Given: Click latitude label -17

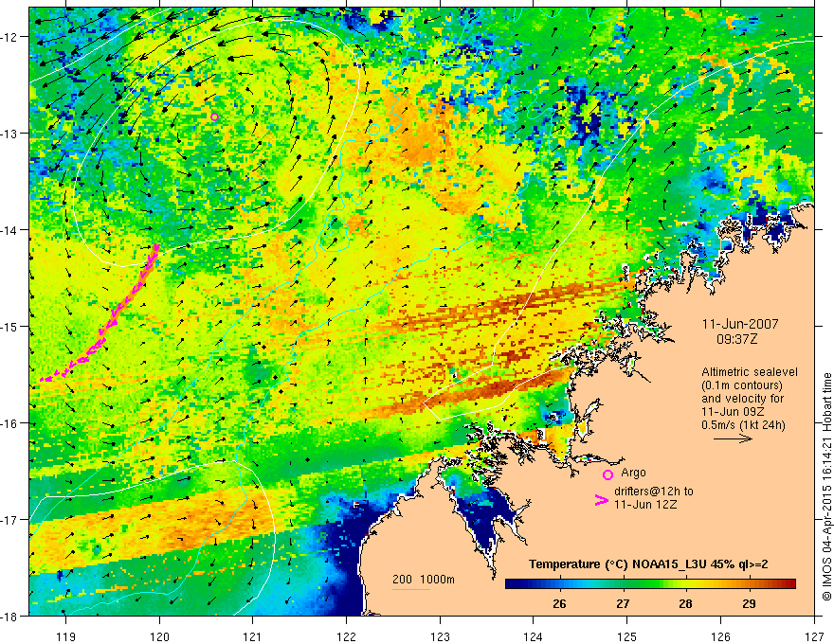Looking at the screenshot, I should 9,520.
